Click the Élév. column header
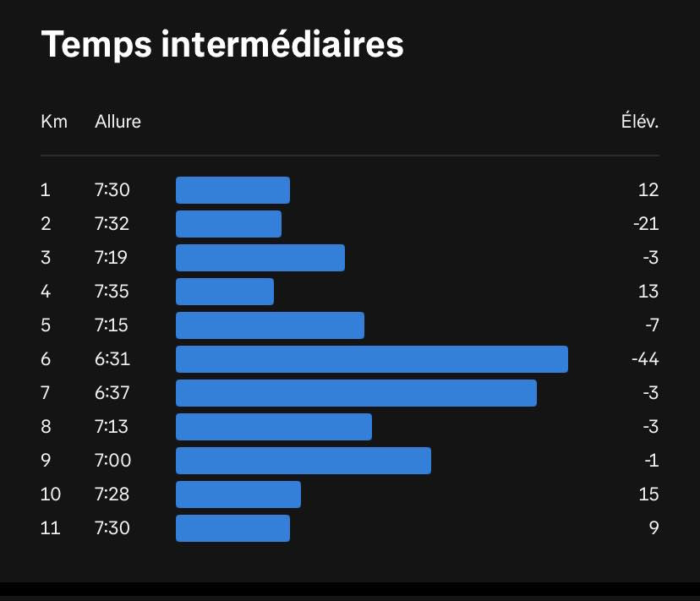The height and width of the screenshot is (601, 700). coord(640,121)
